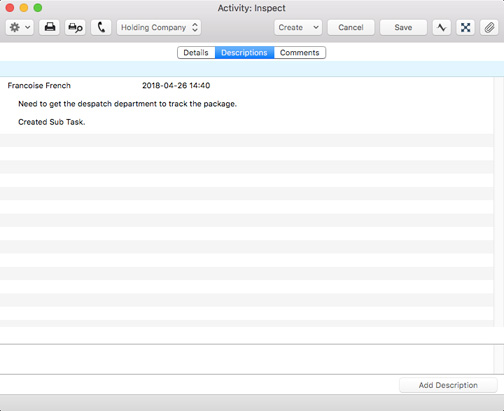Open print preview icon
Screen dimensions: 504x411
click(x=75, y=27)
